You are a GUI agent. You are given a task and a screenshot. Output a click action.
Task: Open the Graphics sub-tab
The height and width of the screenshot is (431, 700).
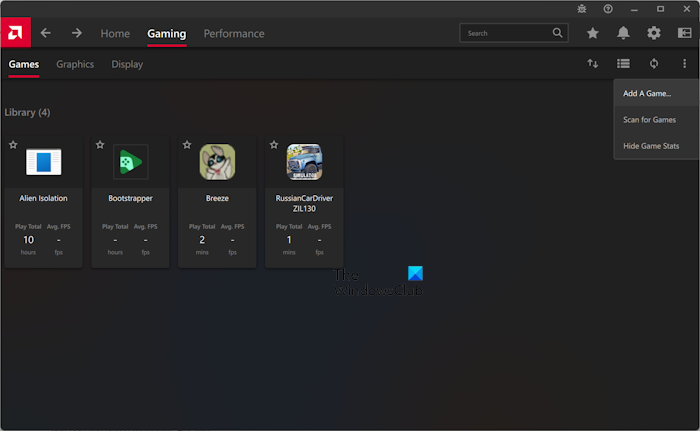pyautogui.click(x=75, y=64)
